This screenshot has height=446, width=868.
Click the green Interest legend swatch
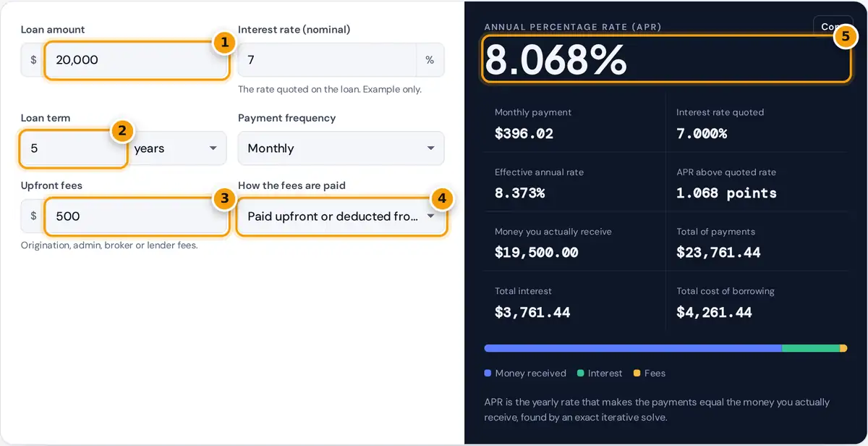[x=581, y=374]
